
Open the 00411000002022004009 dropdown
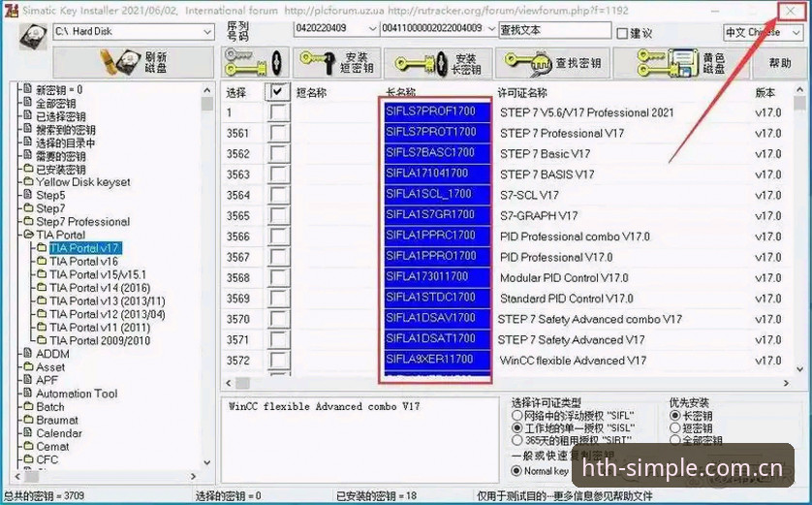point(491,29)
